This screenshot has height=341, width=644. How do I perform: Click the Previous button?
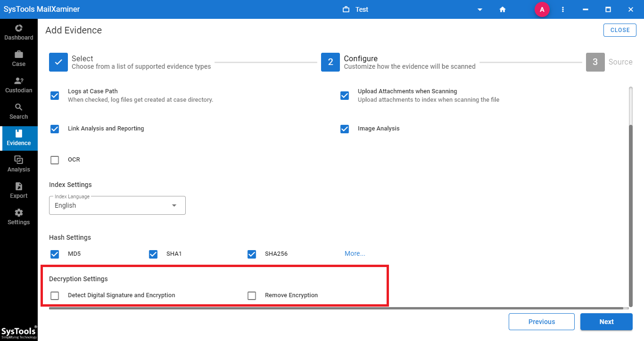tap(542, 322)
